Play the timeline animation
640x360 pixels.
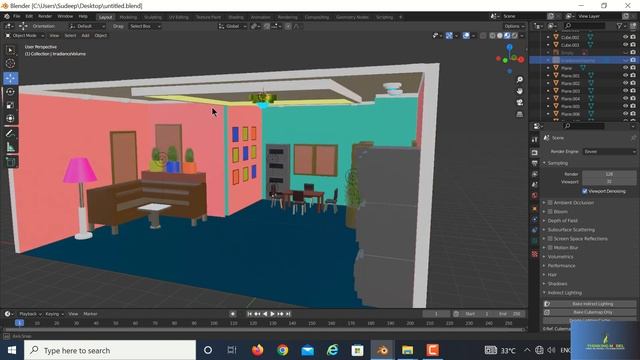pos(272,313)
